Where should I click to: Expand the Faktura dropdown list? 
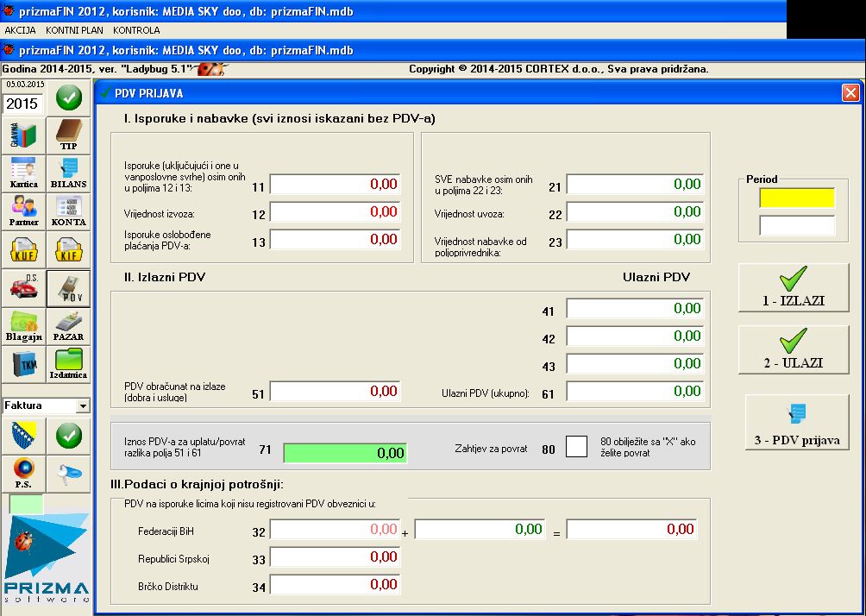(x=83, y=405)
